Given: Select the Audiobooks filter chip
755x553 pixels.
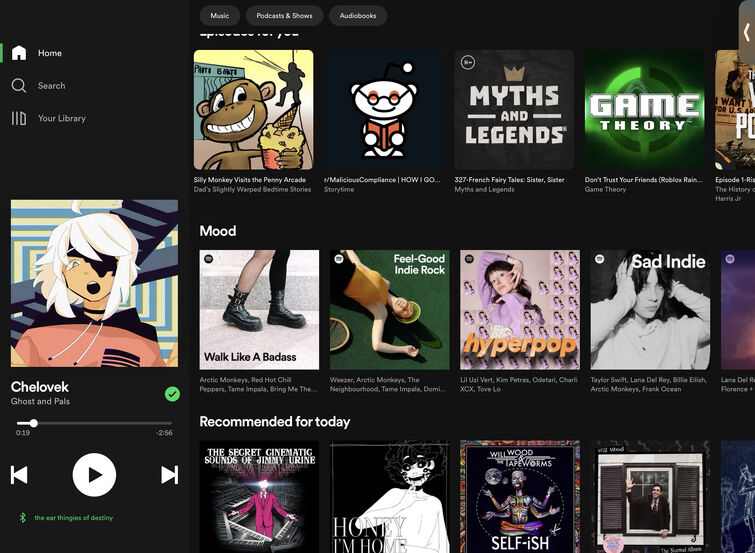Looking at the screenshot, I should (x=358, y=15).
